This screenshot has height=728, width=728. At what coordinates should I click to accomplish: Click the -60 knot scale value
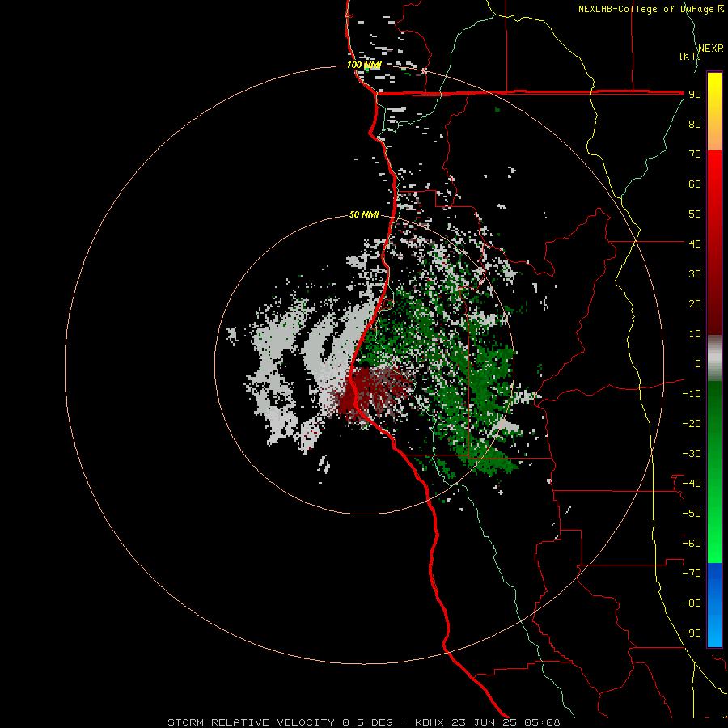(692, 544)
